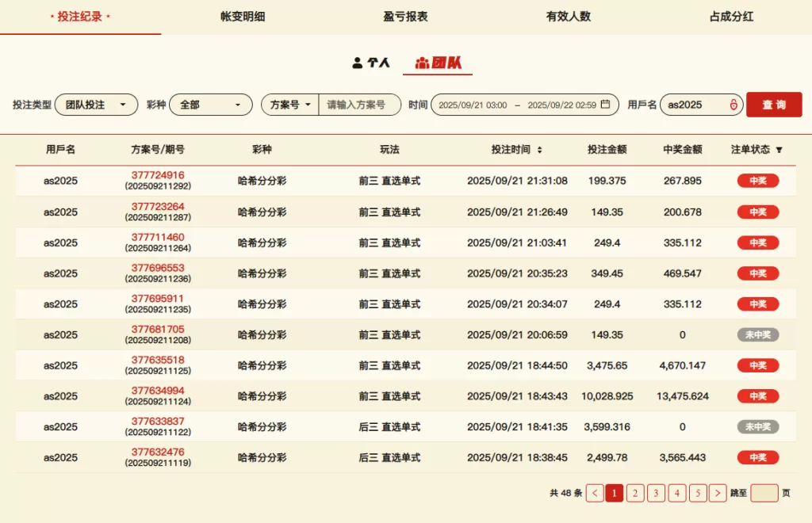Click the previous page left arrow
This screenshot has height=523, width=812.
pos(595,493)
